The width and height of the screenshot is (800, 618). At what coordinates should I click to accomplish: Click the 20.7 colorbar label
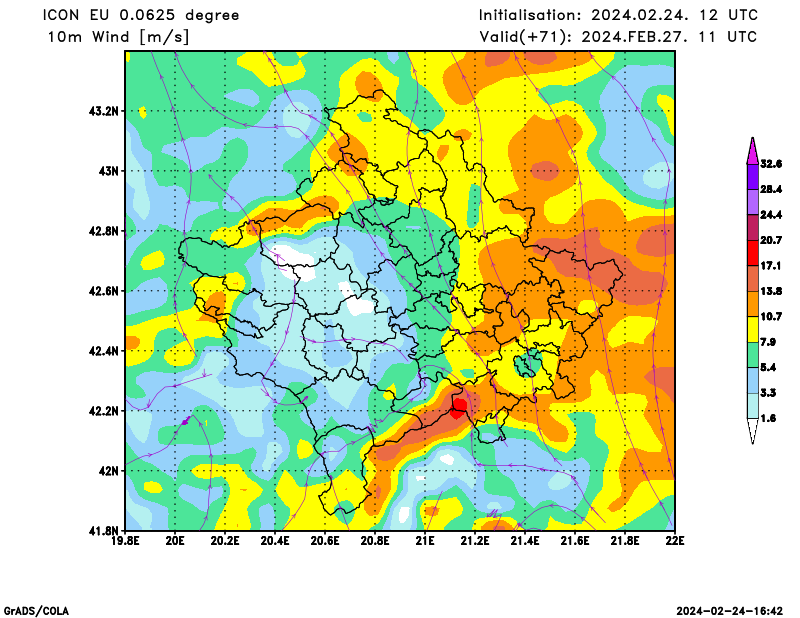pyautogui.click(x=770, y=240)
